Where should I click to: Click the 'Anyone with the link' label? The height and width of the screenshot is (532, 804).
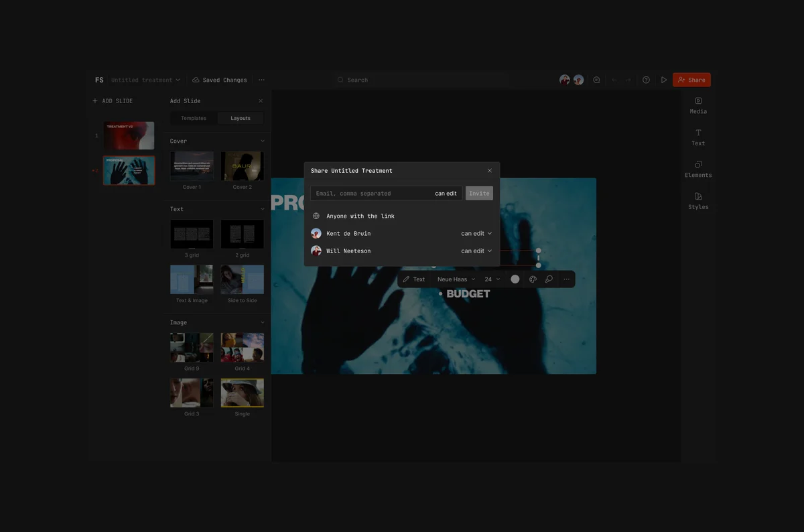point(360,216)
